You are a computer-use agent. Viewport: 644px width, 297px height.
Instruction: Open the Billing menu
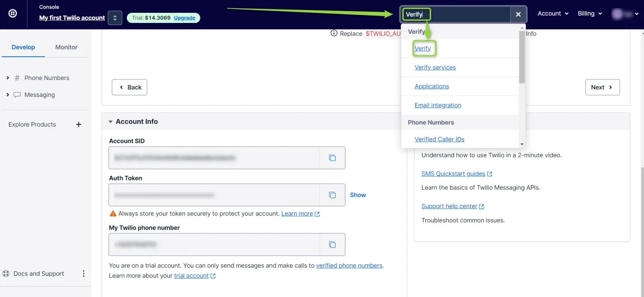point(590,14)
